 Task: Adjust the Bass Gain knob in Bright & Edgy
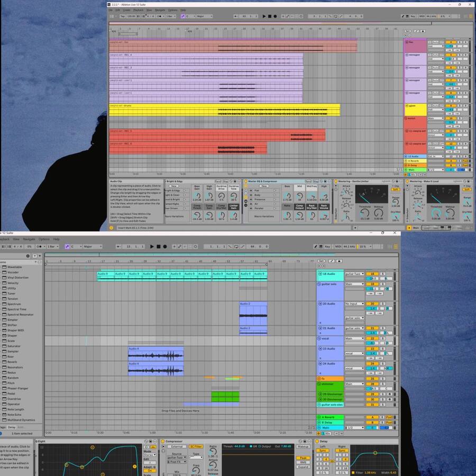(x=197, y=196)
